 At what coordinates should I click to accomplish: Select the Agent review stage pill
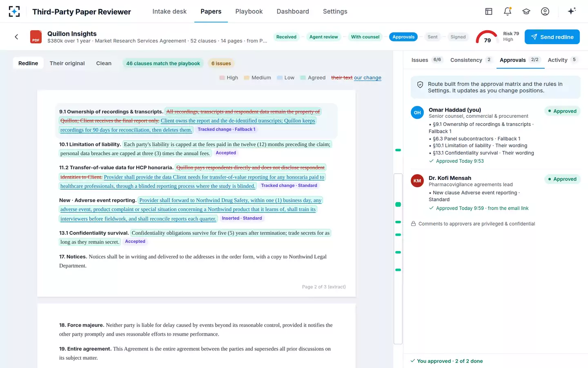click(x=324, y=37)
